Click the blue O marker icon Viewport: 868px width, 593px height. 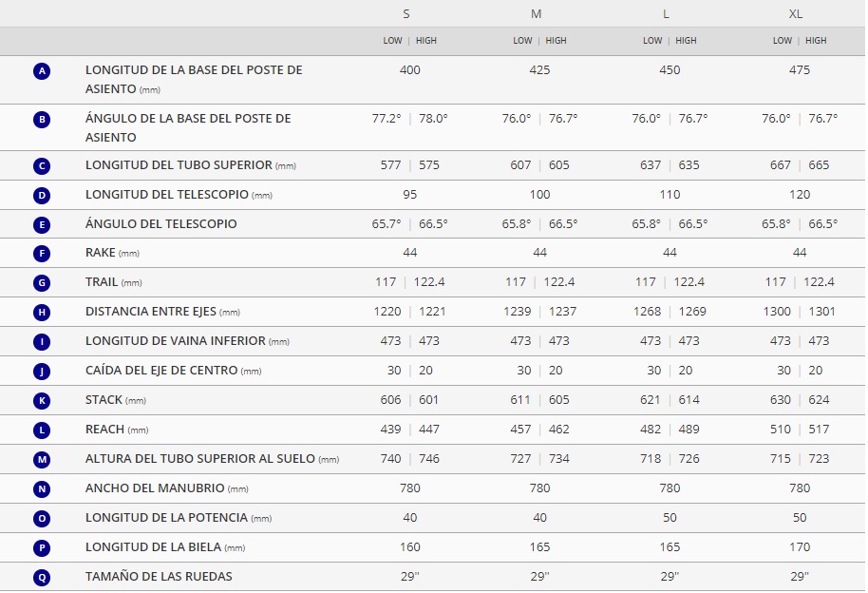[x=42, y=518]
